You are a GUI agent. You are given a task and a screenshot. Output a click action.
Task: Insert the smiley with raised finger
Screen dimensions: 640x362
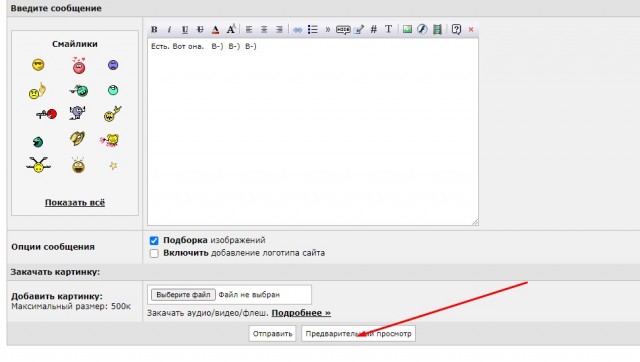tap(37, 91)
